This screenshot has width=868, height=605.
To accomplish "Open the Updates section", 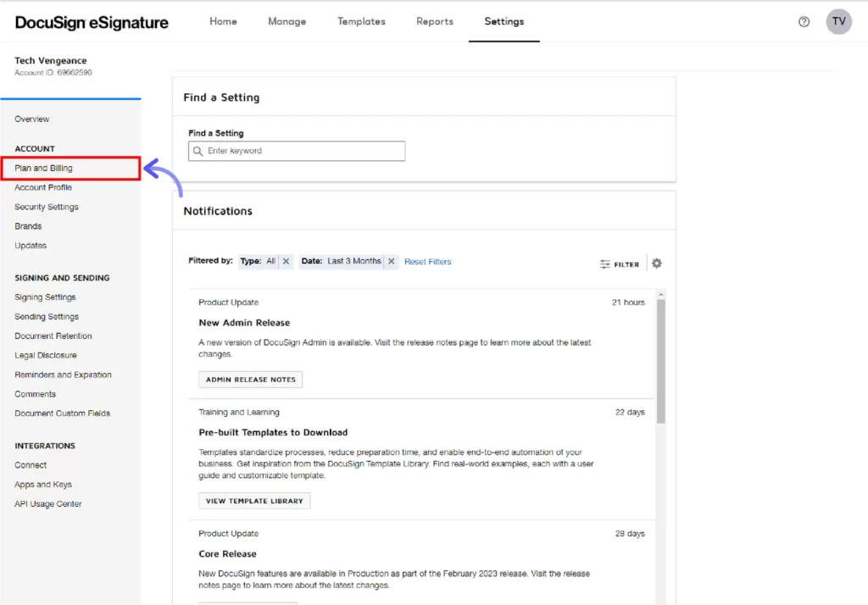I will point(31,246).
